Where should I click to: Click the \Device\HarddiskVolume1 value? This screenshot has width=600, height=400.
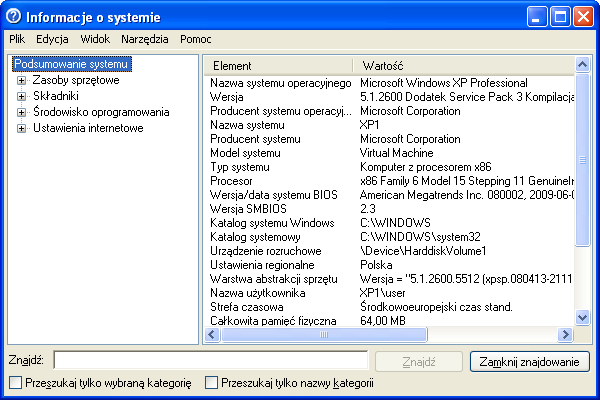point(423,251)
